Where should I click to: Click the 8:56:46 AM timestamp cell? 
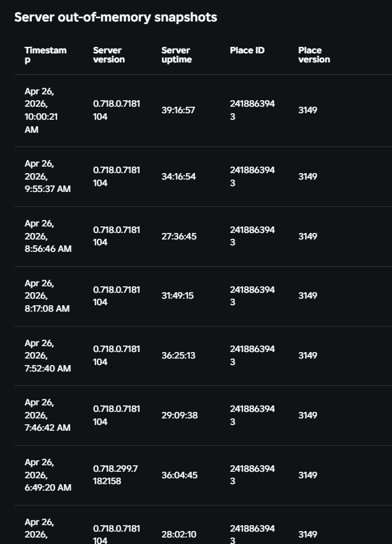(x=47, y=236)
